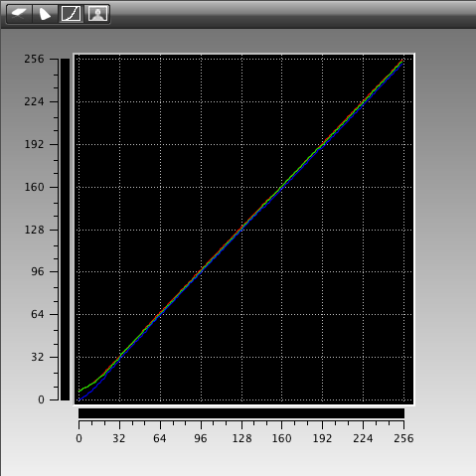The image size is (476, 476).
Task: Click the 224 label on vertical axis
Action: [x=34, y=101]
